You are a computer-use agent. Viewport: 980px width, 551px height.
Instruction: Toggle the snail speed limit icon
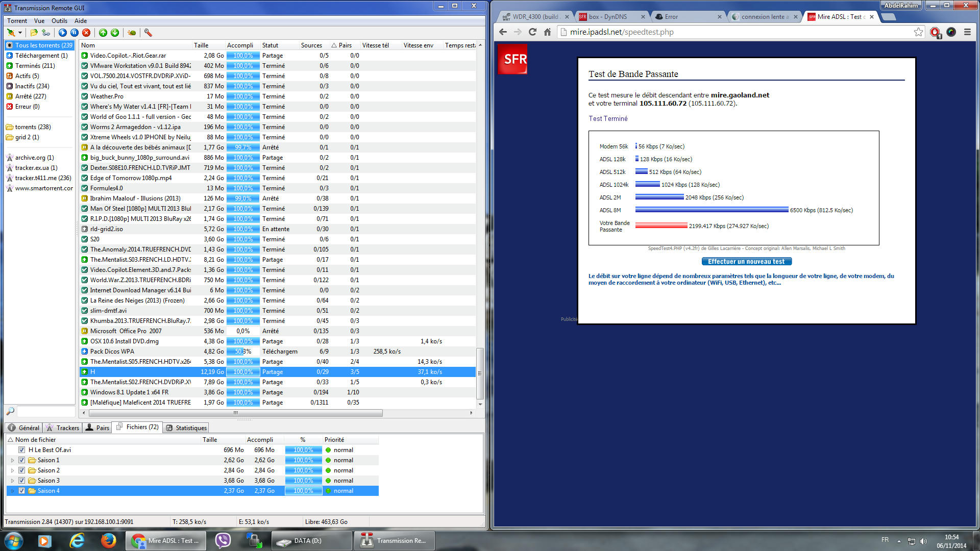[x=132, y=33]
